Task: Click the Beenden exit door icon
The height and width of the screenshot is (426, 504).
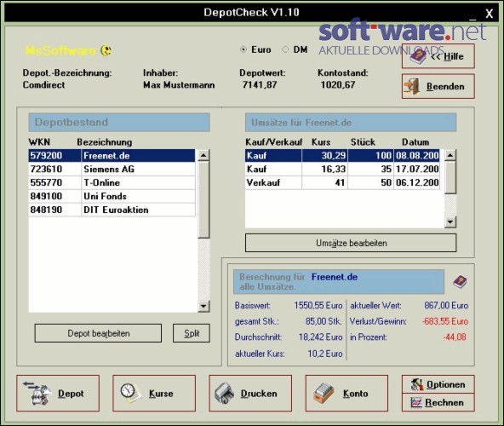Action: coord(412,86)
